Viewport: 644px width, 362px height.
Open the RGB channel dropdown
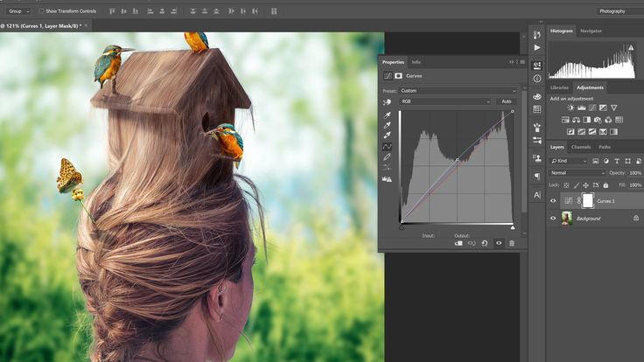[445, 101]
